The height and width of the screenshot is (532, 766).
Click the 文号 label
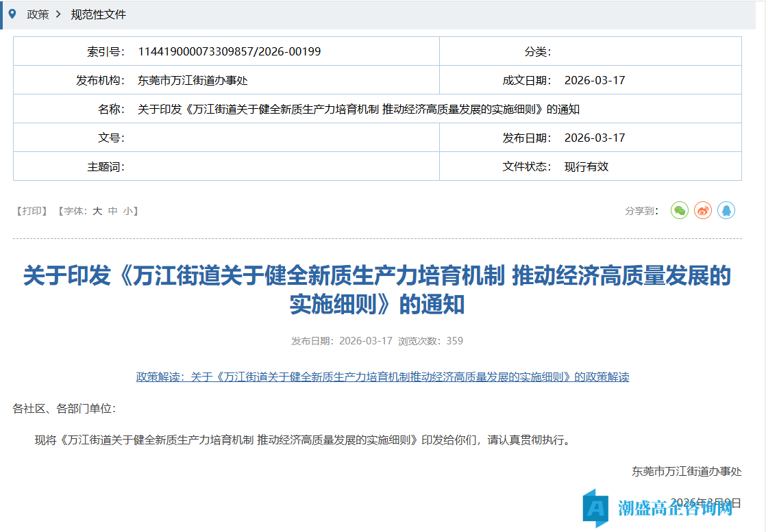[x=111, y=138]
